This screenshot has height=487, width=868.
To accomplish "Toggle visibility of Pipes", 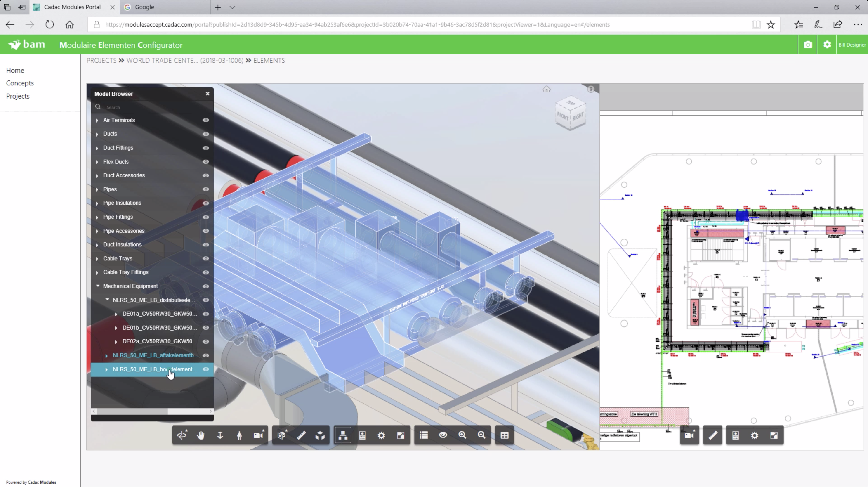I will [205, 189].
